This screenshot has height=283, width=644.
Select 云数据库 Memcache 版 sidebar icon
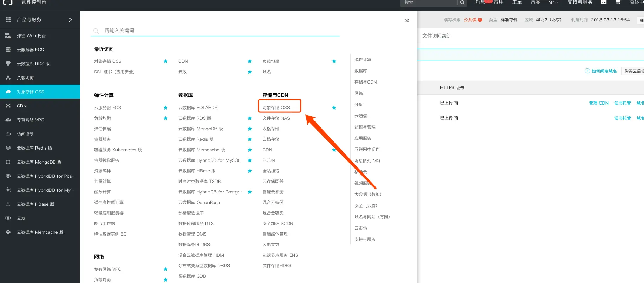(8, 232)
